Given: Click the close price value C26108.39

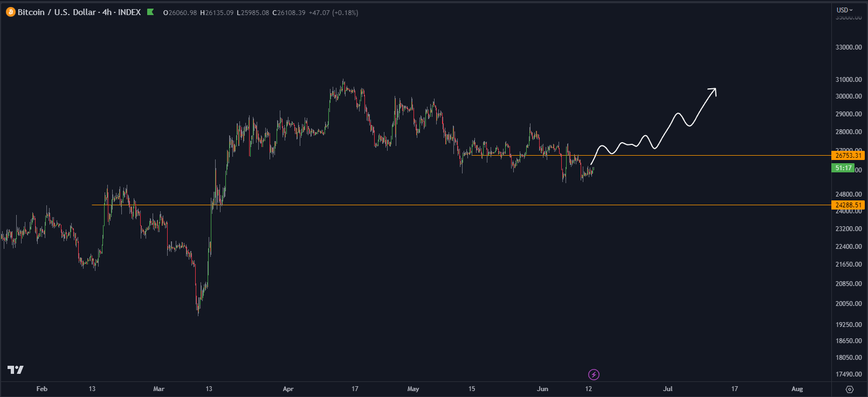Looking at the screenshot, I should click(289, 12).
